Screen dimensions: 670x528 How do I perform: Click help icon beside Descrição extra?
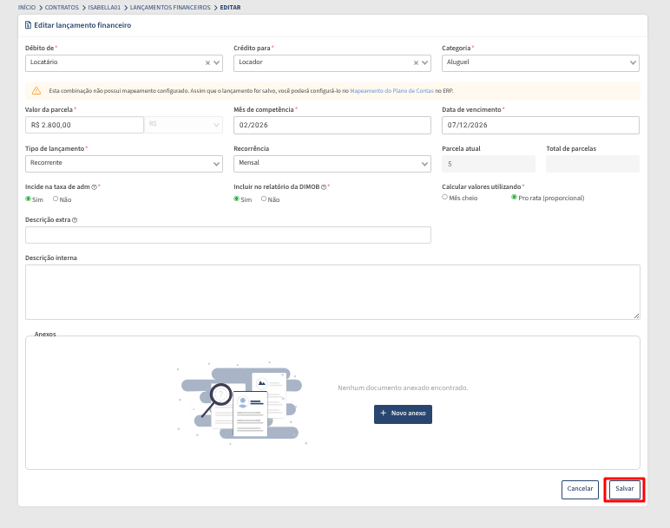click(x=74, y=220)
